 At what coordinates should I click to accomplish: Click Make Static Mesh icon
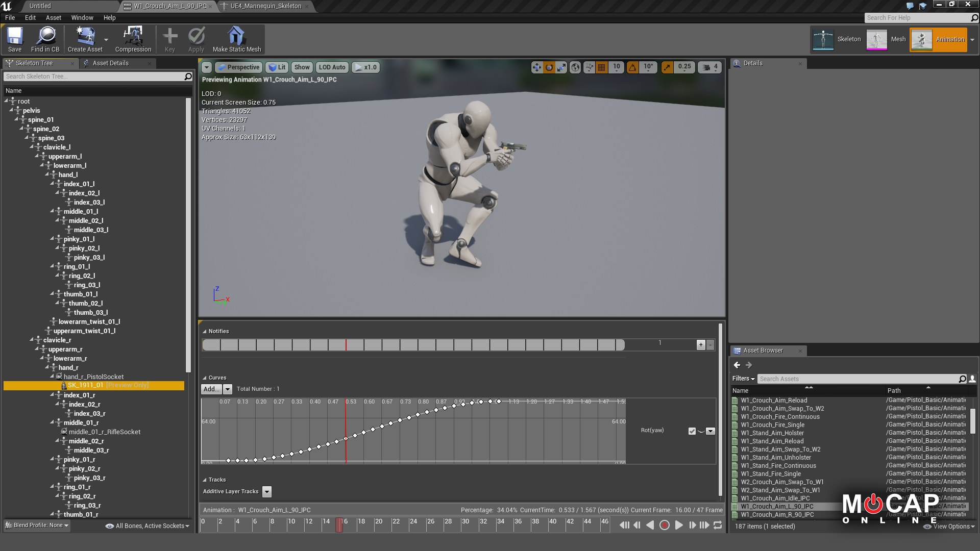[x=236, y=39]
